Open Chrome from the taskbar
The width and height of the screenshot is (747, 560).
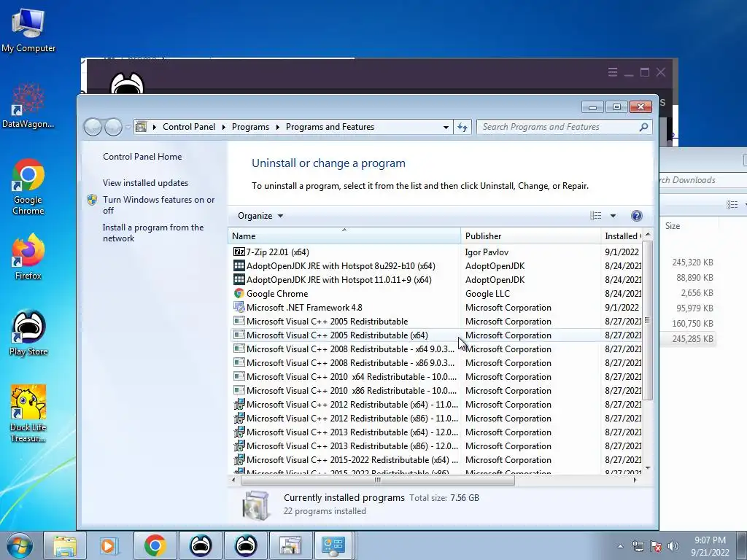pyautogui.click(x=155, y=545)
